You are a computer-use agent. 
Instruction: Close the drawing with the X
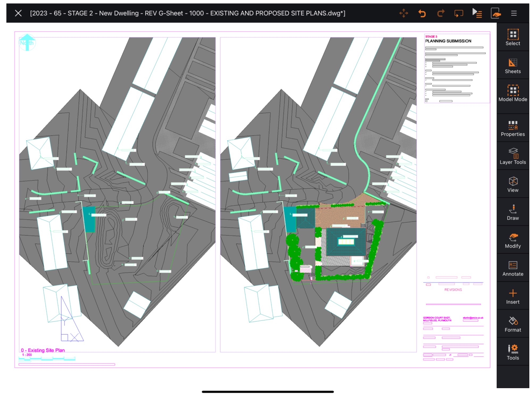[18, 13]
